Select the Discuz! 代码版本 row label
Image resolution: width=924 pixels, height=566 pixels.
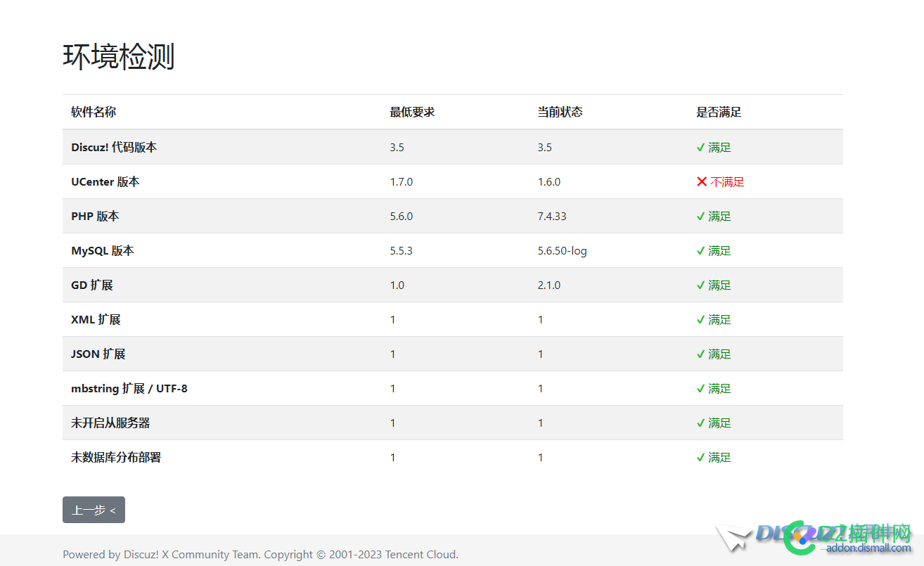pos(114,147)
